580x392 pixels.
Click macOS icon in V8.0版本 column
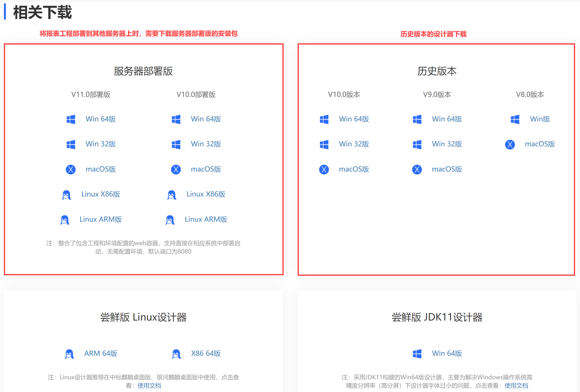510,144
